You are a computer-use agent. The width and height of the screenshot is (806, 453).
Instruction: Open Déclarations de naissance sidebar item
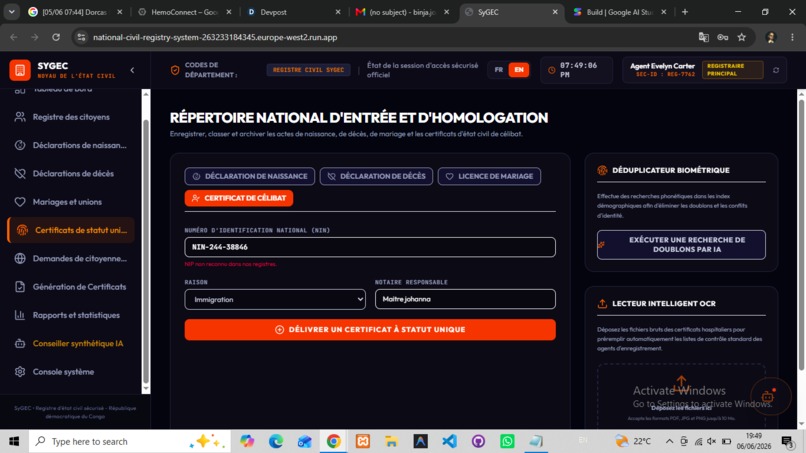71,146
